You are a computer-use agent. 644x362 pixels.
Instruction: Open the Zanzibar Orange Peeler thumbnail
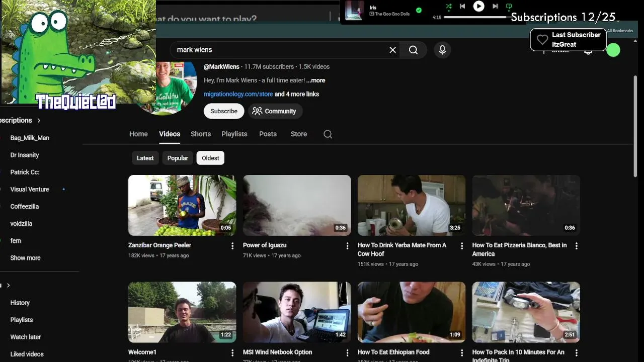pos(182,205)
